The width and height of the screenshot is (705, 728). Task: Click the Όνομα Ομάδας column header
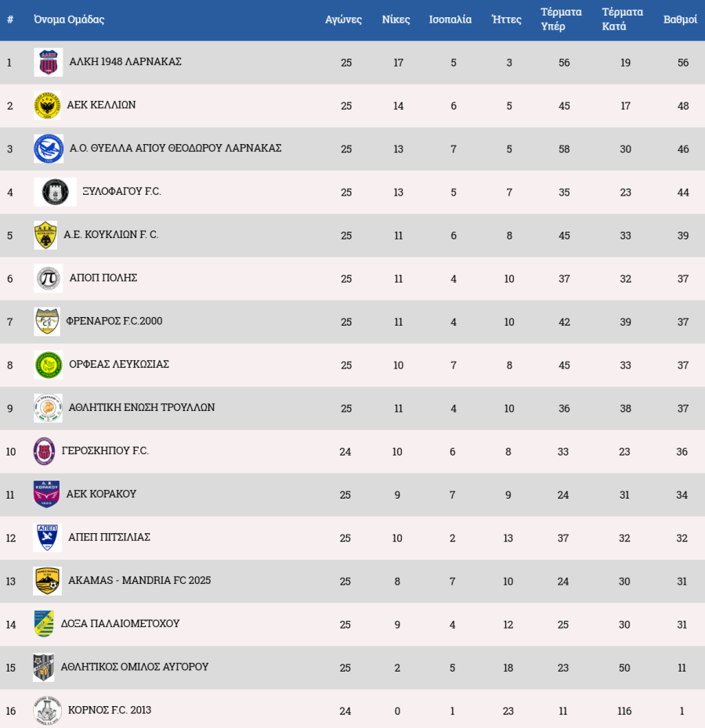click(69, 20)
